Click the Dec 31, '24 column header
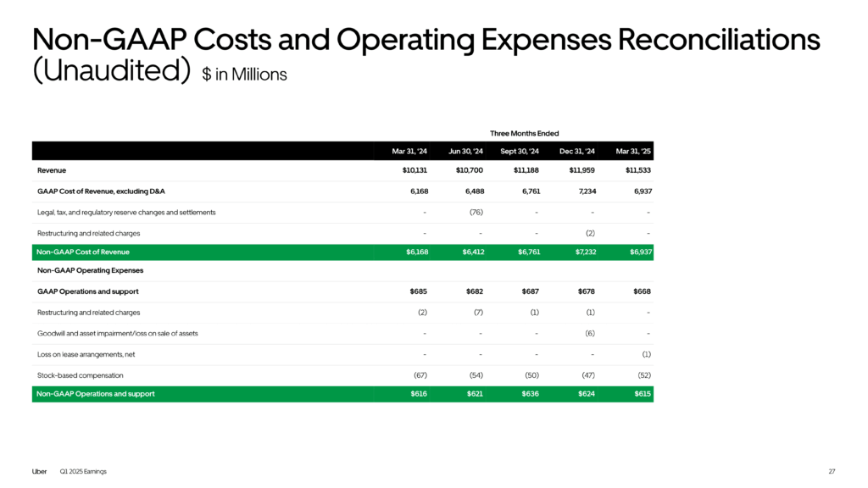Image resolution: width=868 pixels, height=488 pixels. tap(576, 151)
